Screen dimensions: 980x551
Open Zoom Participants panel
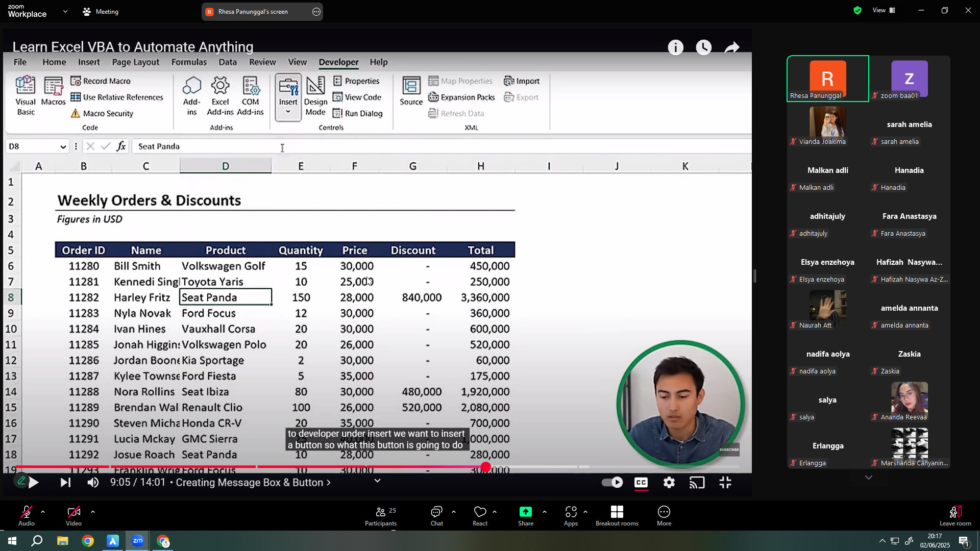tap(381, 516)
